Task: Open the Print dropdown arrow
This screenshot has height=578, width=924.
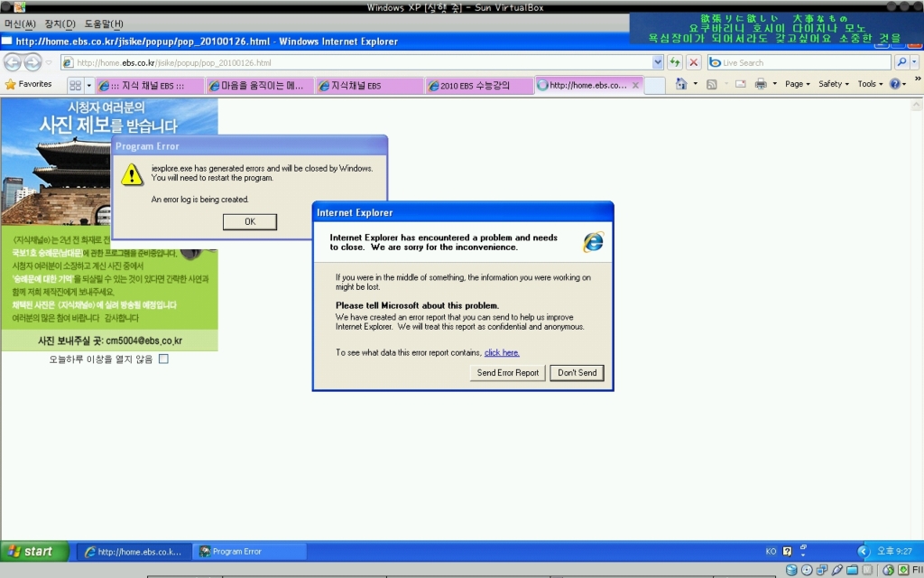Action: pyautogui.click(x=774, y=84)
